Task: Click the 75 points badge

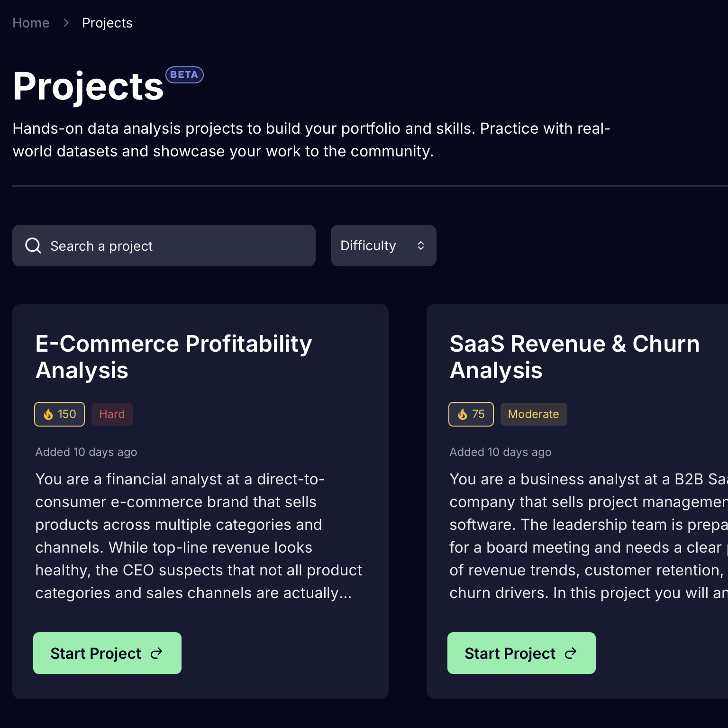Action: [x=471, y=414]
